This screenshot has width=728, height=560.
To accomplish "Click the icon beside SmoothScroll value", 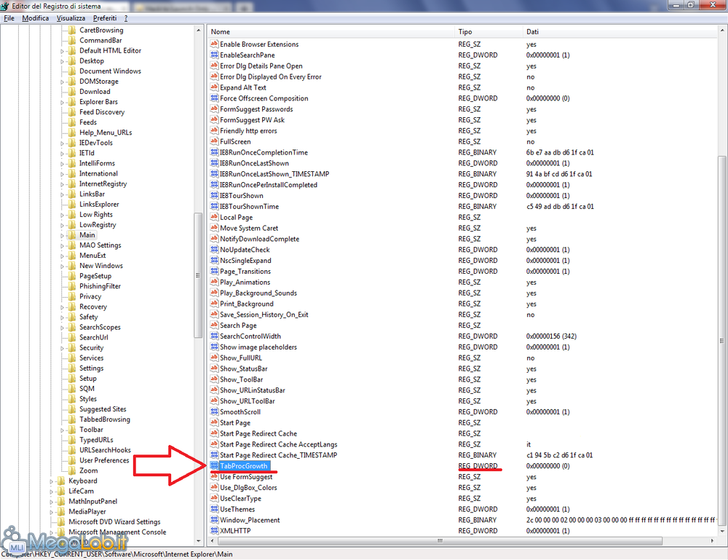I will coord(214,411).
